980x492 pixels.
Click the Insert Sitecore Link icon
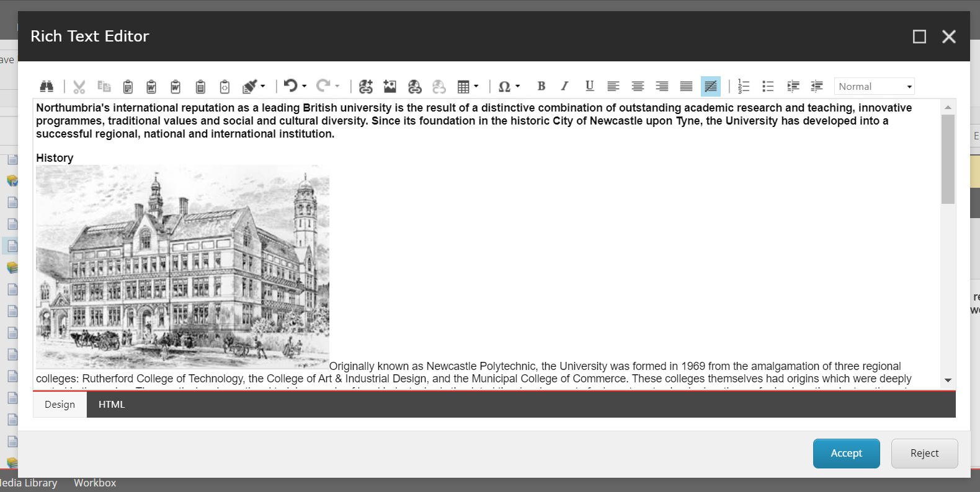point(366,86)
